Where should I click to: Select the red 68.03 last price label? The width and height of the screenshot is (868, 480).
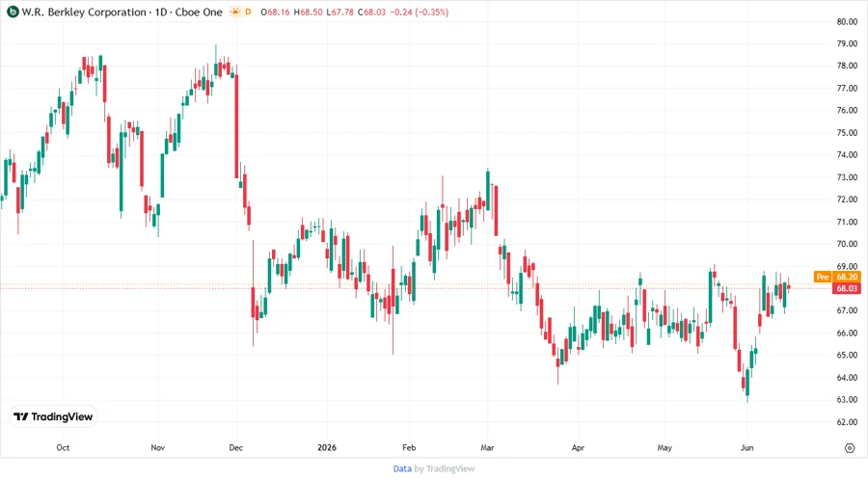(847, 288)
